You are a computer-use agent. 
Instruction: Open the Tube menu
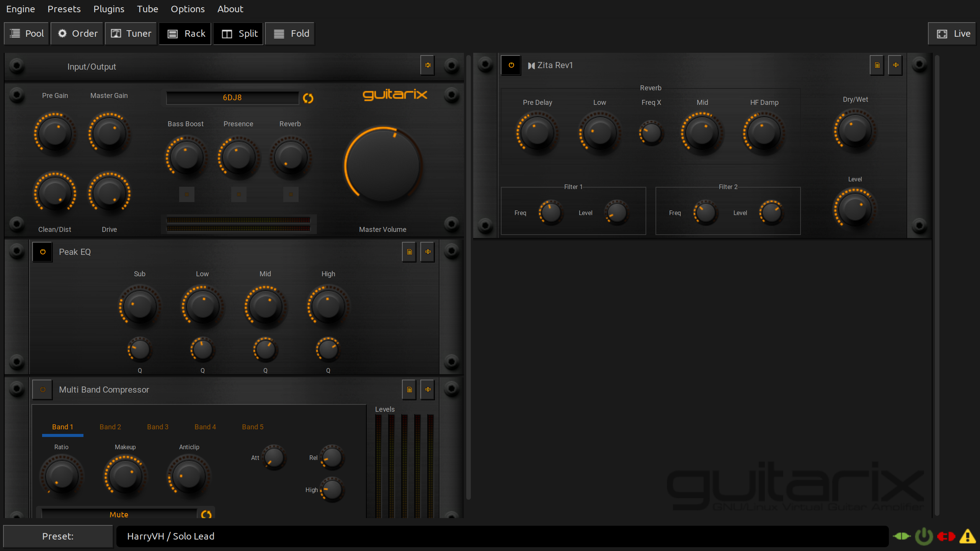tap(147, 9)
